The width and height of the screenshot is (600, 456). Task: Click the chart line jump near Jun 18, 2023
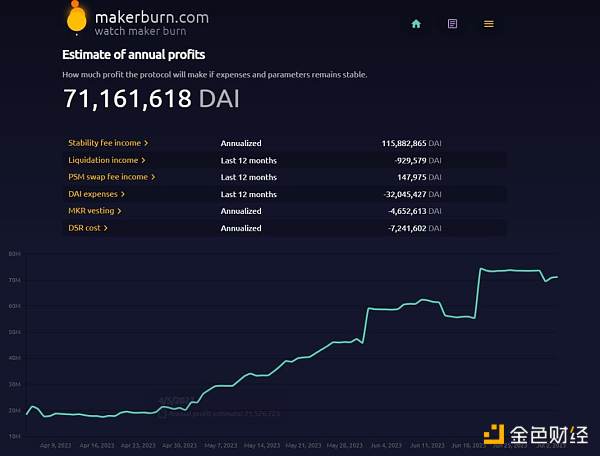coord(478,293)
